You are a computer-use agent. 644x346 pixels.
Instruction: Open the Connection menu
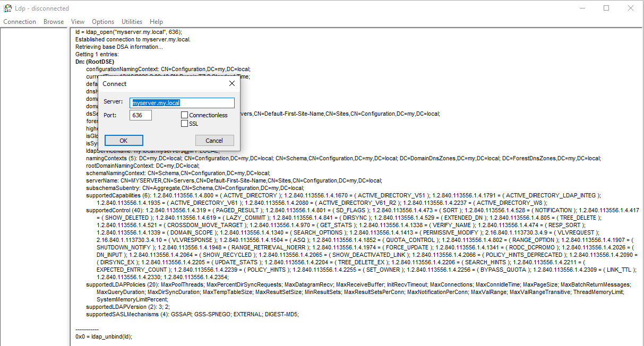click(x=20, y=22)
